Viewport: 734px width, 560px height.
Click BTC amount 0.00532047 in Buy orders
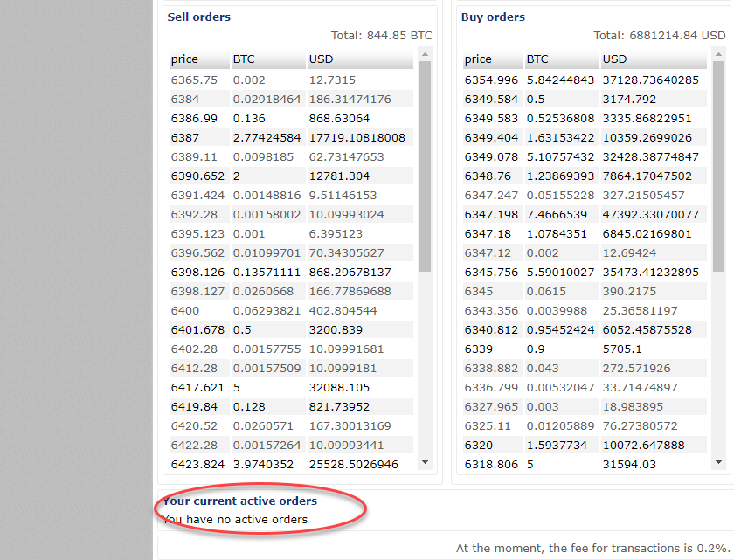tap(560, 387)
